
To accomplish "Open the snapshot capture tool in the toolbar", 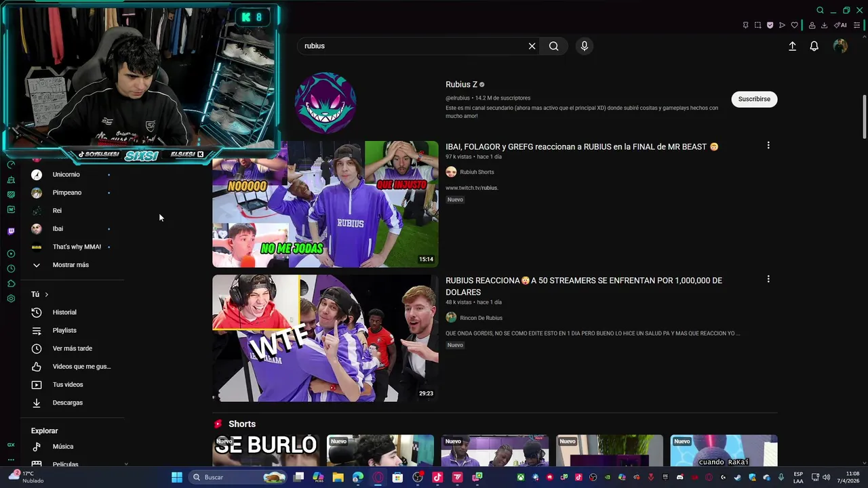I will click(x=757, y=25).
